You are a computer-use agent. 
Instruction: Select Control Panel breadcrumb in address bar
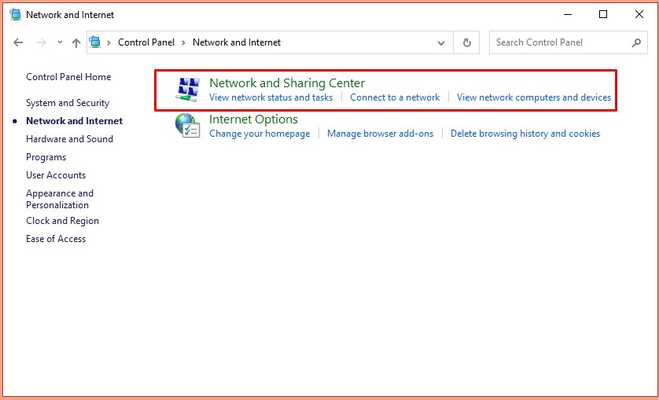tap(146, 42)
